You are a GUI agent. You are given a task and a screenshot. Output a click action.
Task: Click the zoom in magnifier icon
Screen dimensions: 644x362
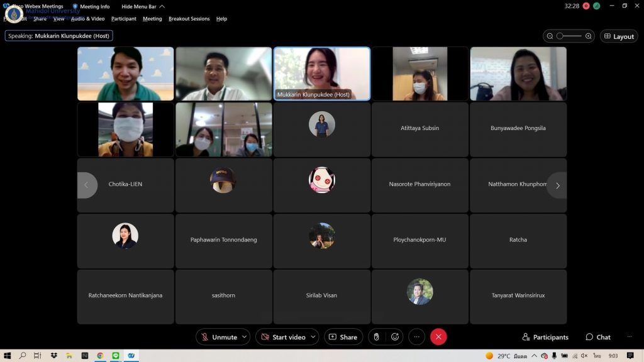(589, 36)
